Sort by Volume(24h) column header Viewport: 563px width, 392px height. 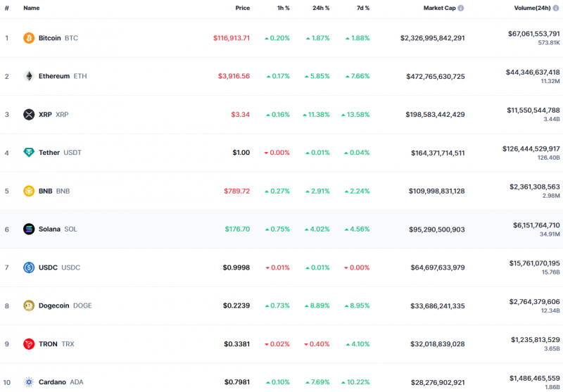click(533, 8)
